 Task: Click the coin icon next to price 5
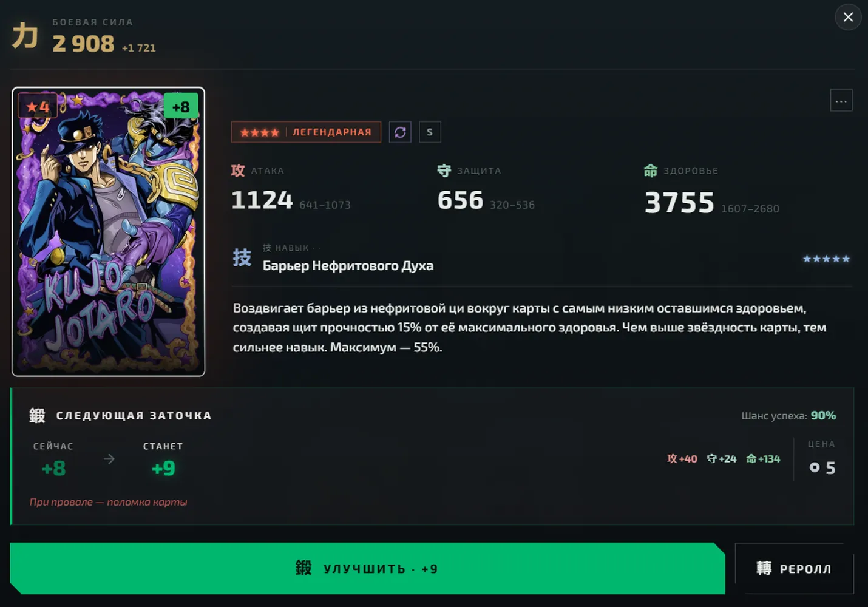coord(815,467)
